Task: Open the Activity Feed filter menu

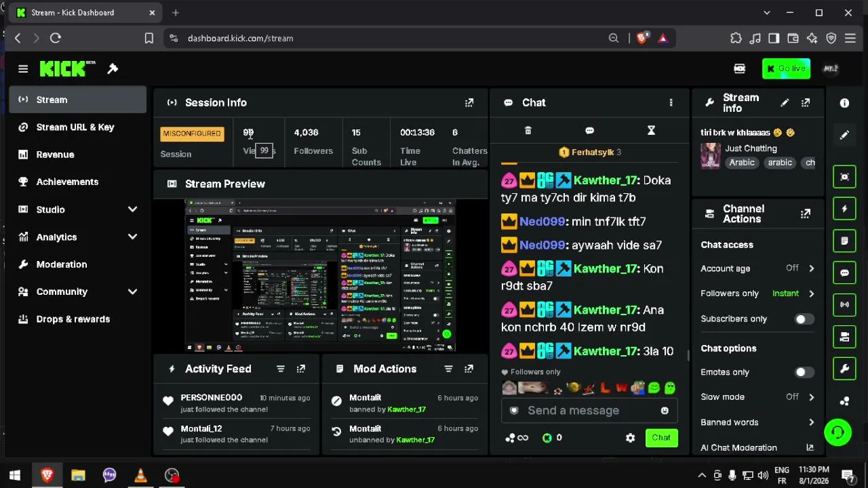Action: coord(280,369)
